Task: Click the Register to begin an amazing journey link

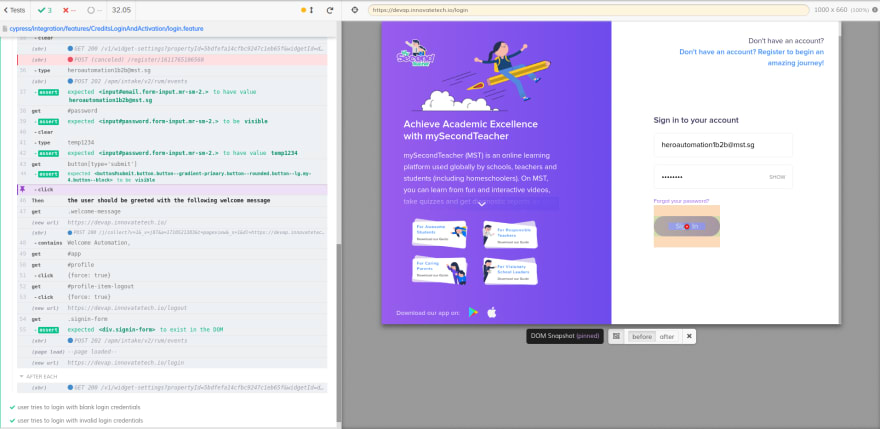Action: 751,57
